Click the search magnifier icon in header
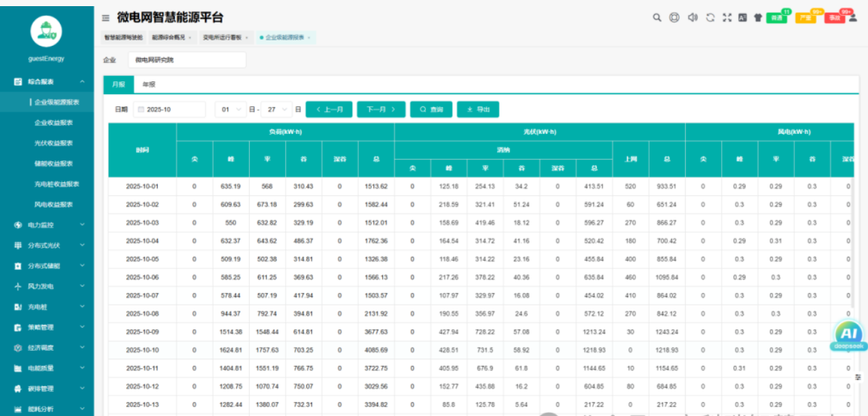 coord(657,18)
